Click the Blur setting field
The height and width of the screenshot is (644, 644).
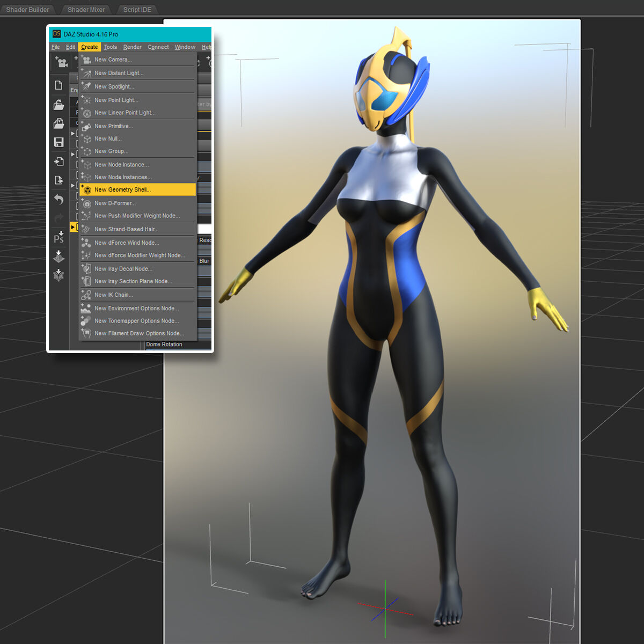click(204, 261)
